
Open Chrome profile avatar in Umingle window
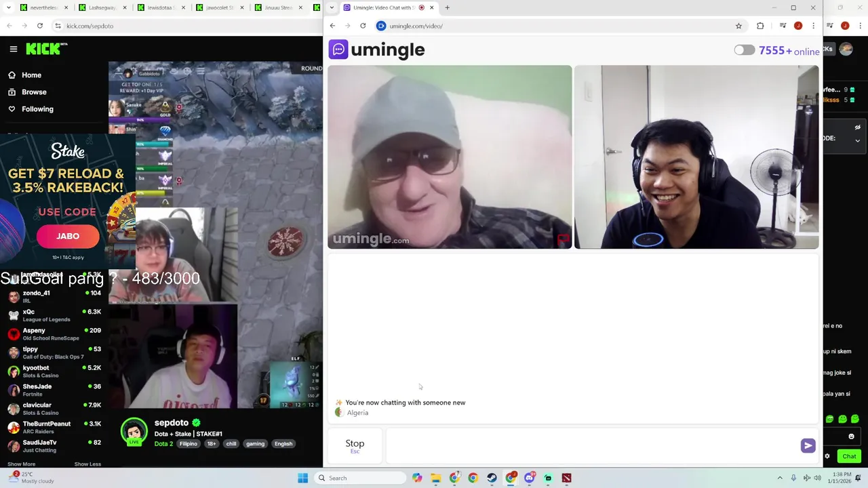798,26
